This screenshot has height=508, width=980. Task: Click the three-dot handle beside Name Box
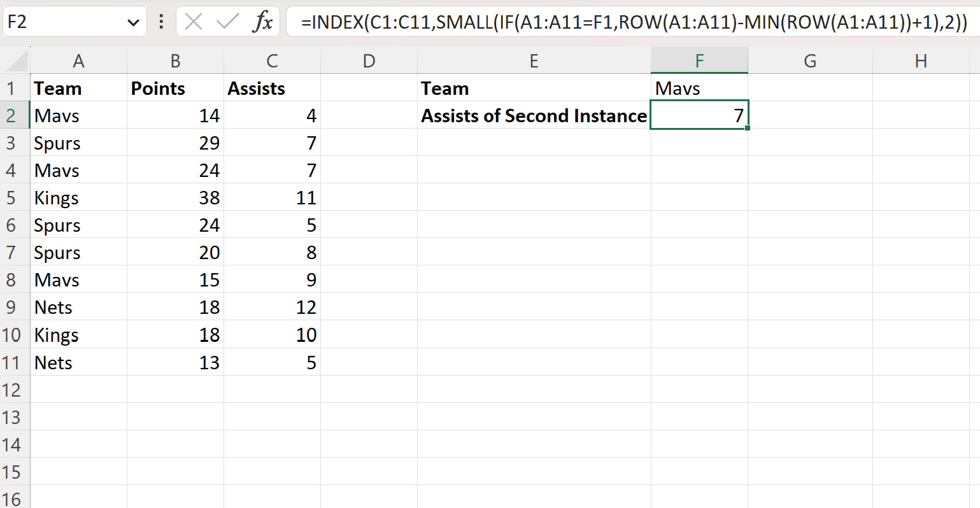point(161,22)
